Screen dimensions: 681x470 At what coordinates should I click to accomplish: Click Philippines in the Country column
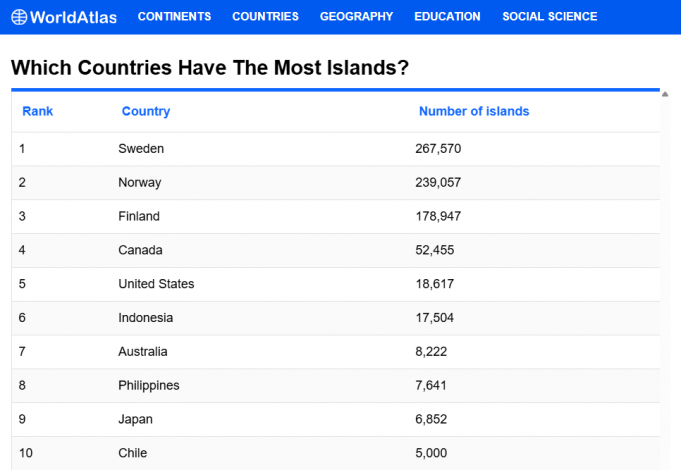coord(149,386)
